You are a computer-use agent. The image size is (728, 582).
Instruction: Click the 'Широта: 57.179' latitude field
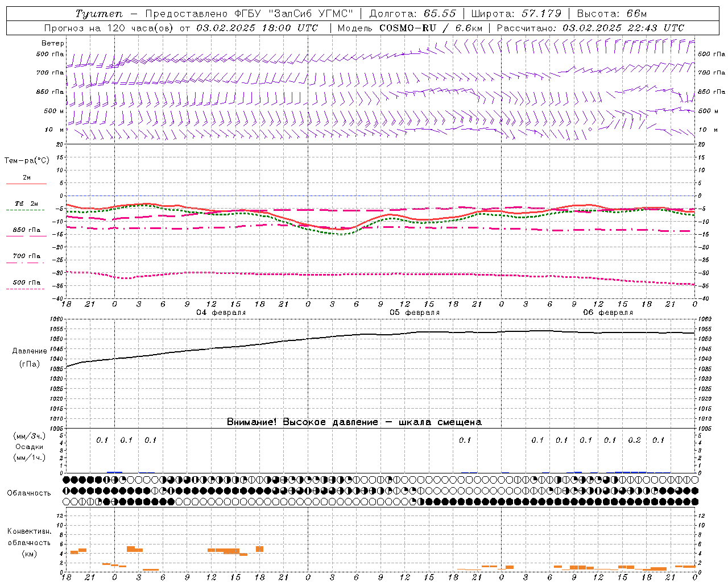516,14
